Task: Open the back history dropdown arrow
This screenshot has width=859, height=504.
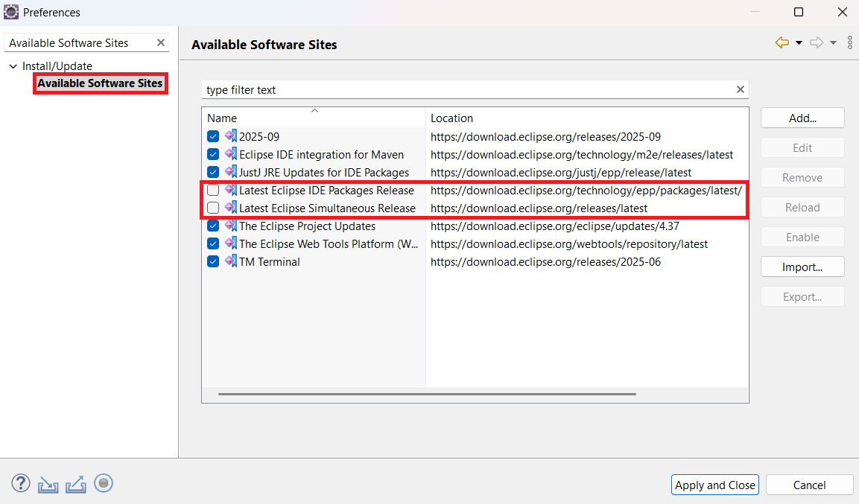Action: [799, 43]
